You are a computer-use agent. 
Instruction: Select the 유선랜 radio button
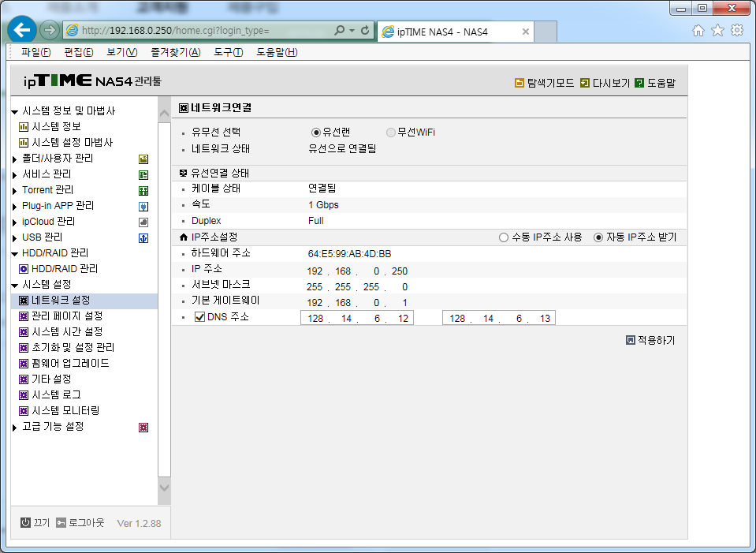(316, 133)
